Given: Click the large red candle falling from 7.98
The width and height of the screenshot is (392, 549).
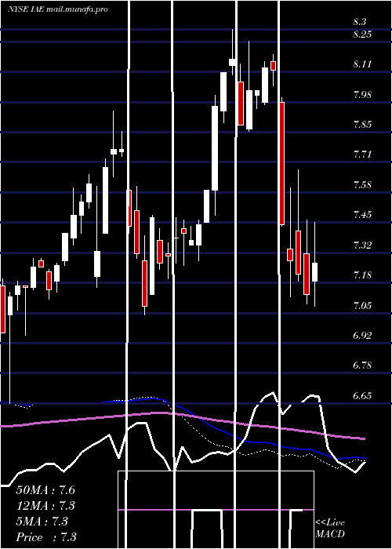Looking at the screenshot, I should (x=281, y=163).
